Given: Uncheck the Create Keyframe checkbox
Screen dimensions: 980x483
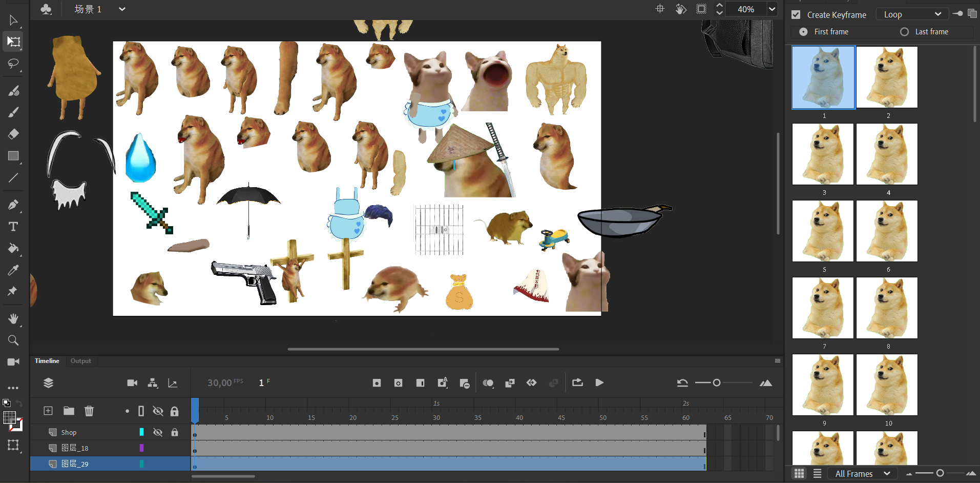Looking at the screenshot, I should tap(796, 15).
